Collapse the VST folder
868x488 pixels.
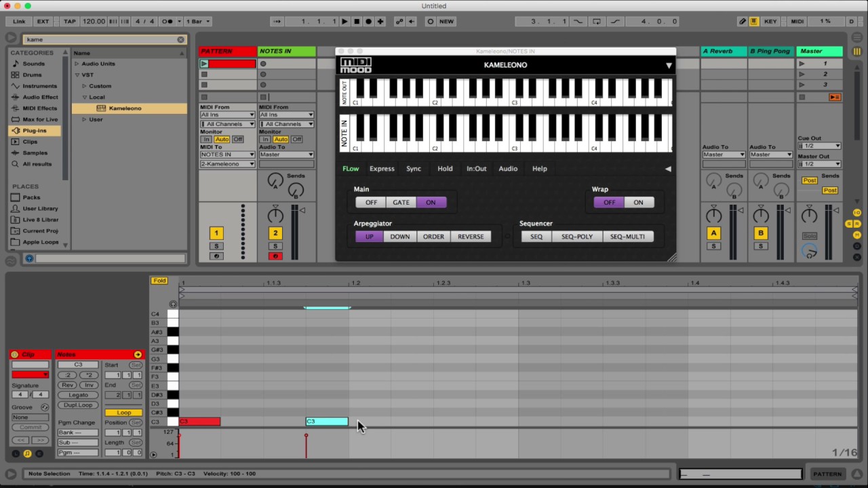[77, 75]
